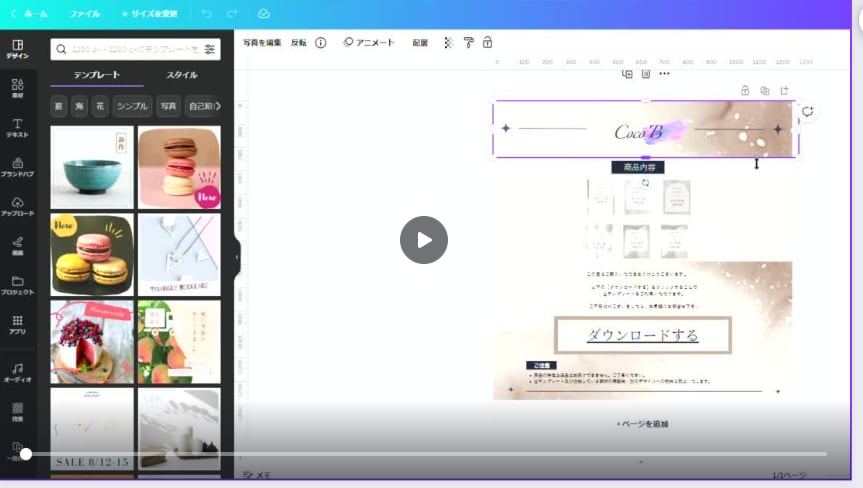
Task: Select the blue bowl template thumbnail
Action: [x=92, y=167]
